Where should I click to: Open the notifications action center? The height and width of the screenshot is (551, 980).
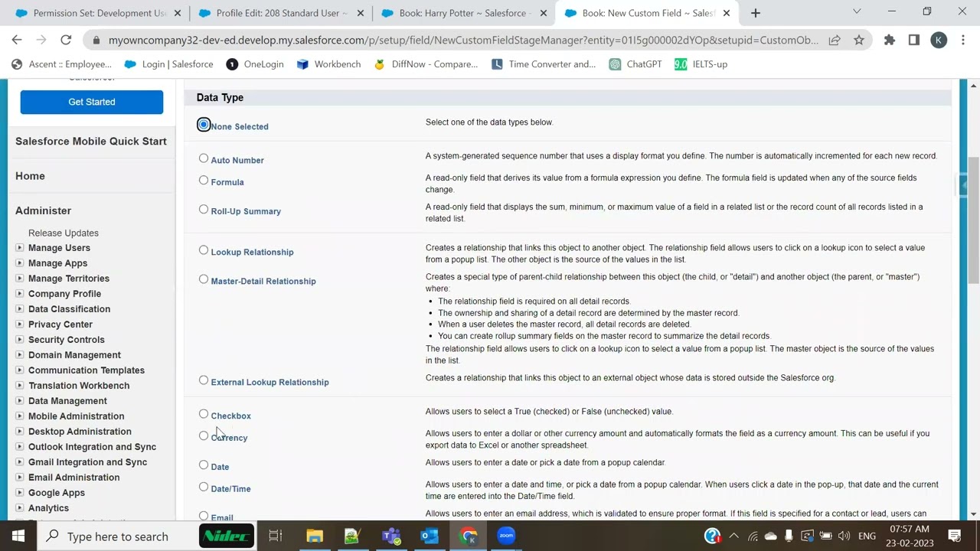955,536
